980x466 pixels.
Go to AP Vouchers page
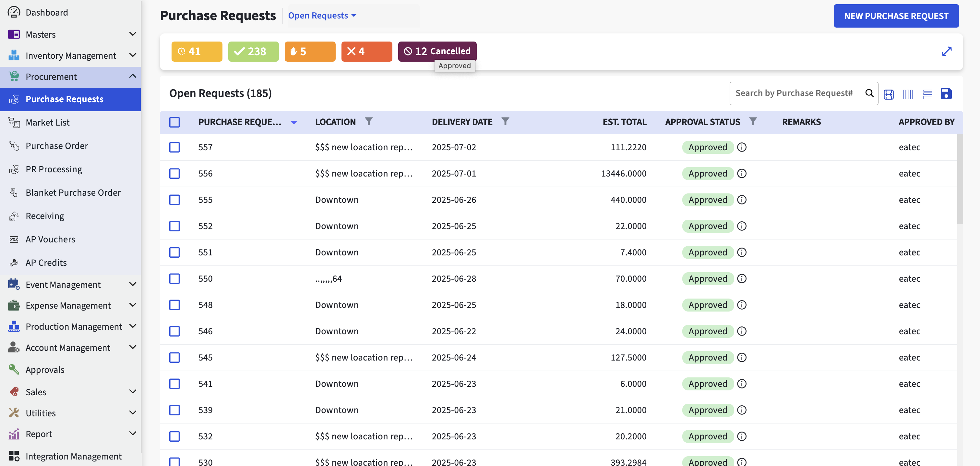[50, 239]
